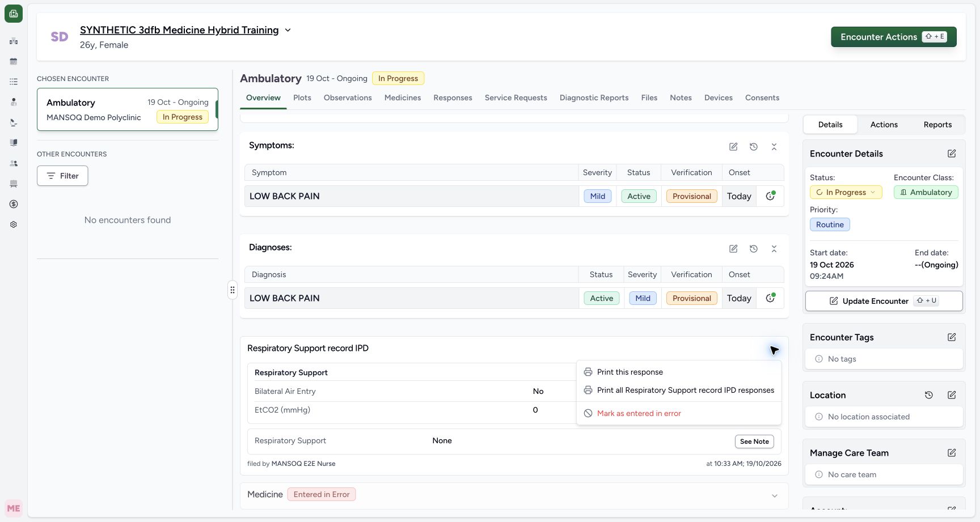
Task: Open the ME user avatar
Action: pyautogui.click(x=14, y=508)
